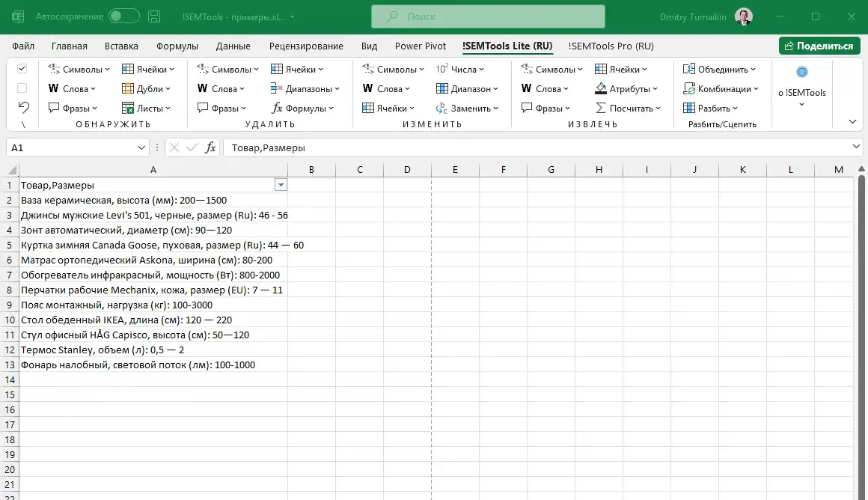Viewport: 868px width, 500px height.
Task: Open the file name dropdown in title bar
Action: click(293, 17)
